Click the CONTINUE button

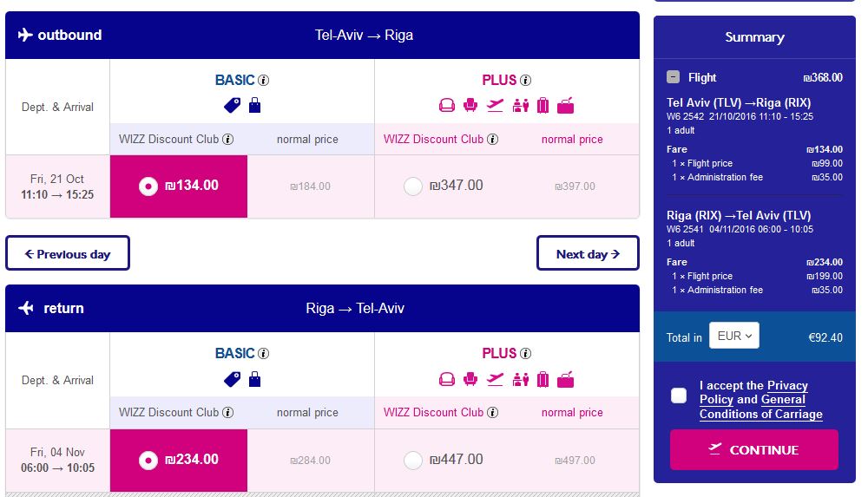[x=754, y=449]
